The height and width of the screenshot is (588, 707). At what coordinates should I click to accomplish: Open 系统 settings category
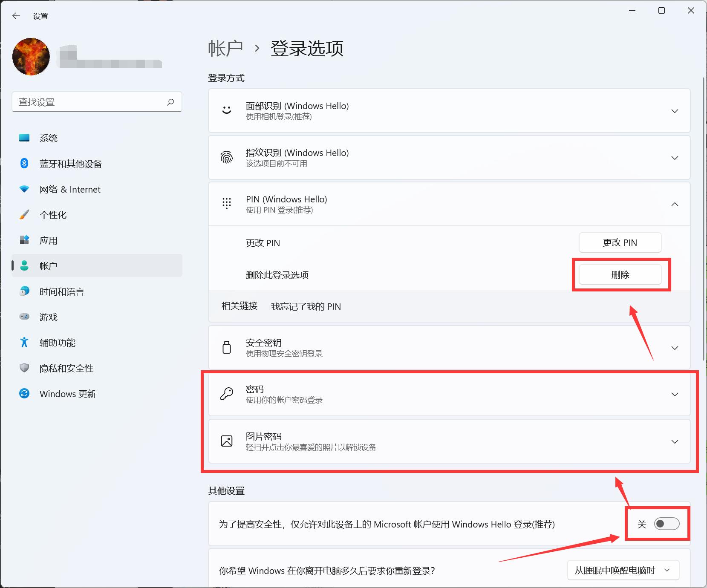[97, 138]
